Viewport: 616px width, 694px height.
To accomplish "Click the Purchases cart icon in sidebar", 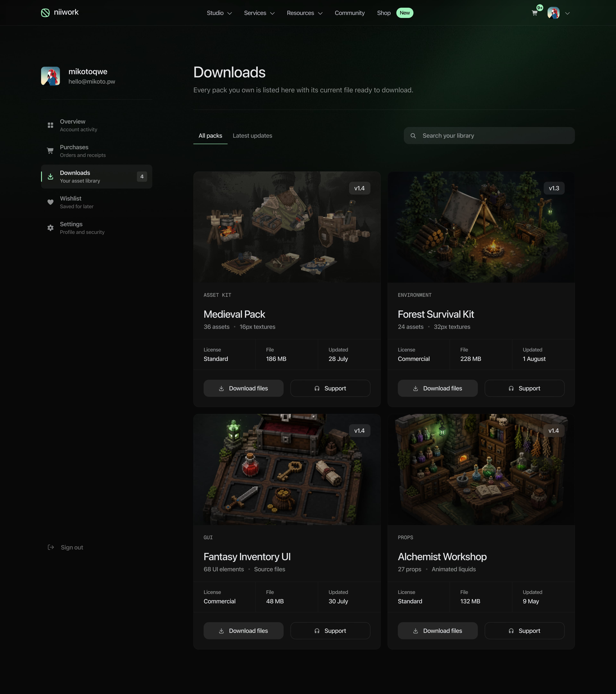I will point(50,151).
